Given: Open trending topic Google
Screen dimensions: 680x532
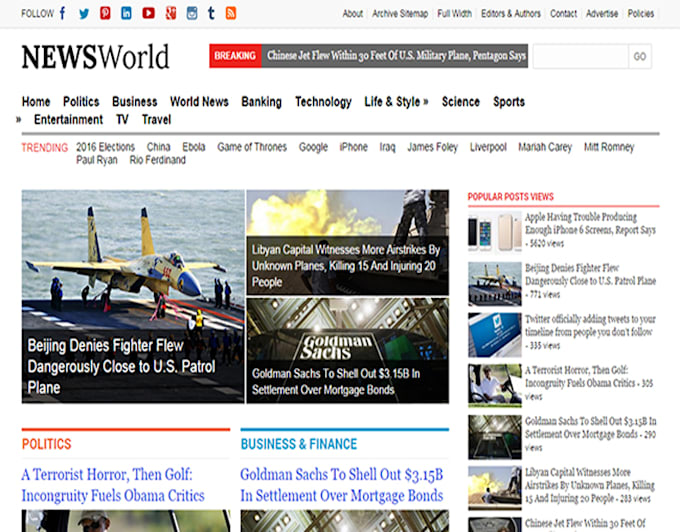Looking at the screenshot, I should coord(313,147).
